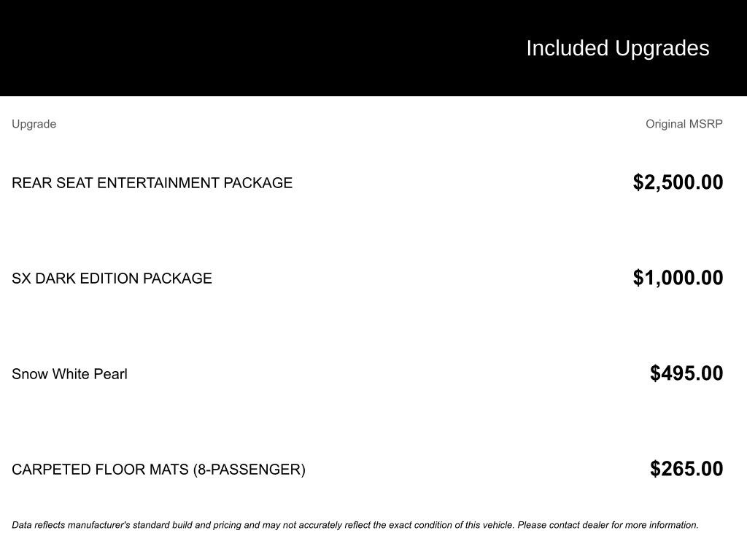Click the $495.00 price
747x560 pixels.
(686, 373)
